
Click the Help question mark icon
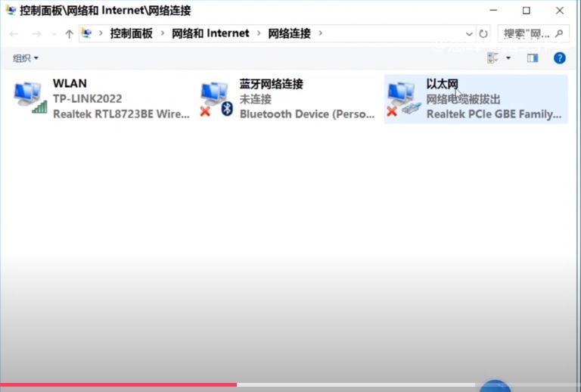point(560,58)
